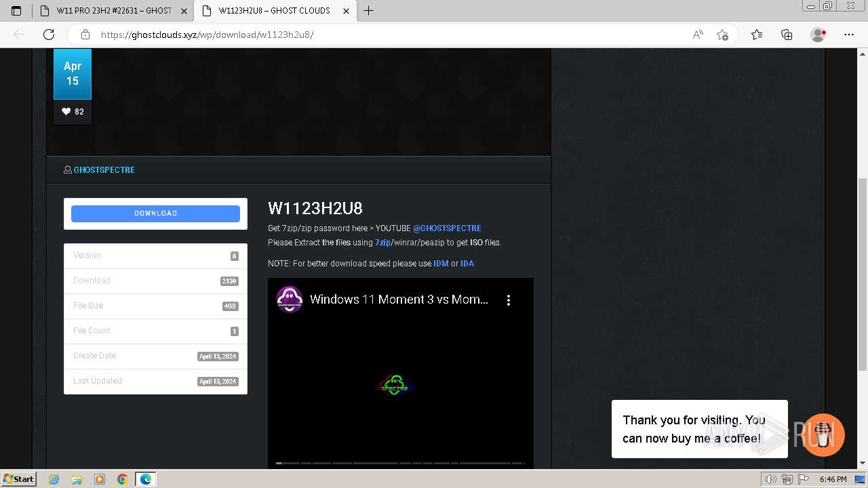Open the volume speaker tray icon

[x=771, y=479]
